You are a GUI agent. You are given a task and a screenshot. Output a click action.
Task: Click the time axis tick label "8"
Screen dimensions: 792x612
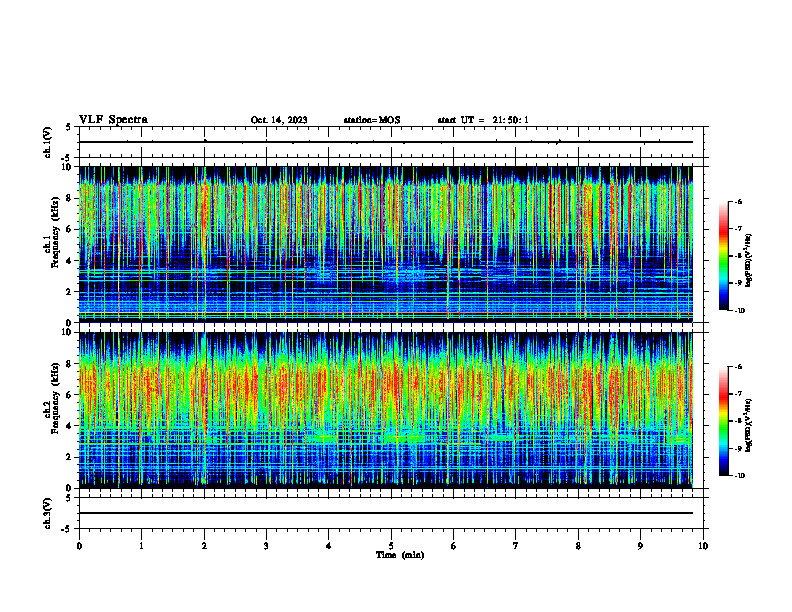point(578,546)
